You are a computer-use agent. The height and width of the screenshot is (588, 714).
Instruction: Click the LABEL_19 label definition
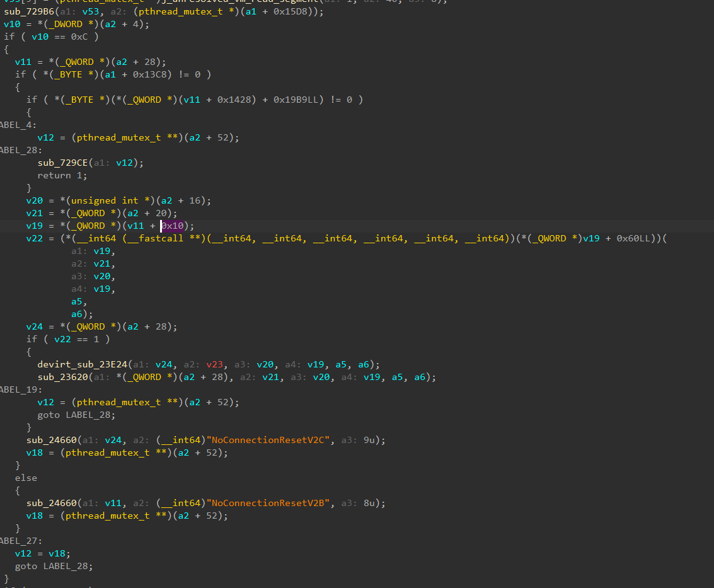coord(21,390)
